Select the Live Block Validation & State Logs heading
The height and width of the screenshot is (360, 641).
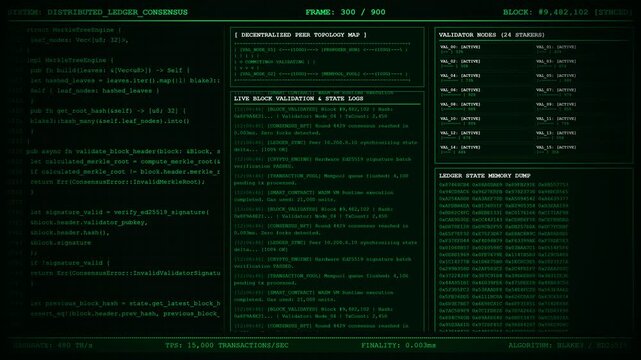pyautogui.click(x=298, y=99)
